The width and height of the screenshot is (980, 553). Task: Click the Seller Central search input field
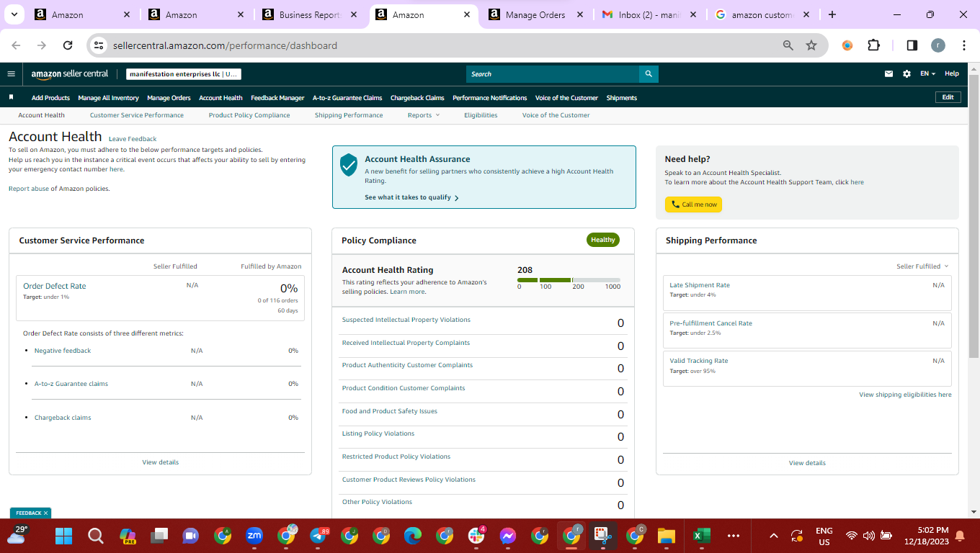coord(553,74)
